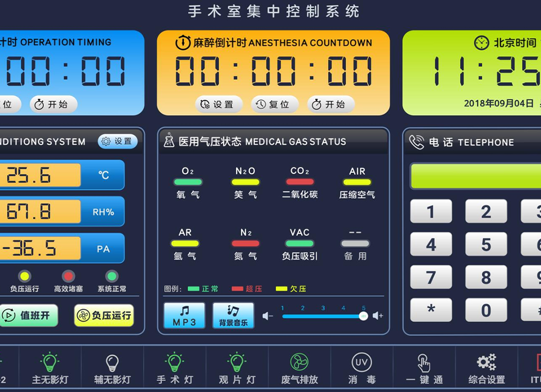The height and width of the screenshot is (392, 541).
Task: Open anesthesia countdown 设置 settings
Action: (219, 105)
